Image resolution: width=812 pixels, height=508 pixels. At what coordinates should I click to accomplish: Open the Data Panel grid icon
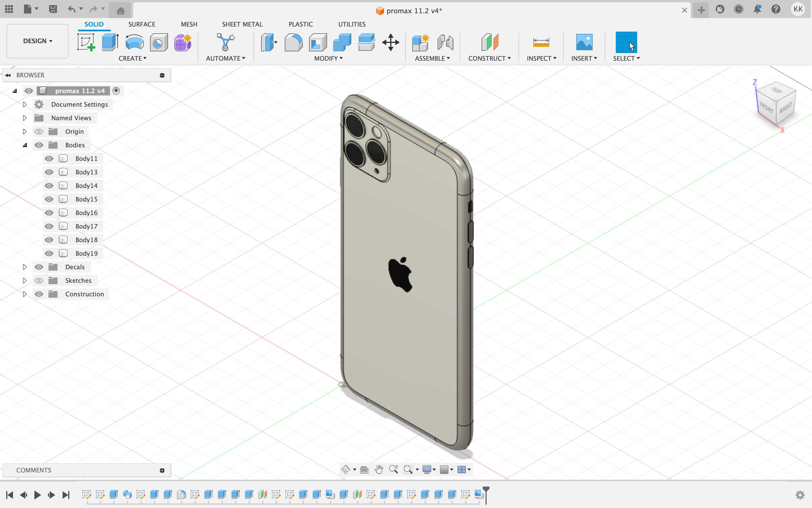[x=9, y=9]
